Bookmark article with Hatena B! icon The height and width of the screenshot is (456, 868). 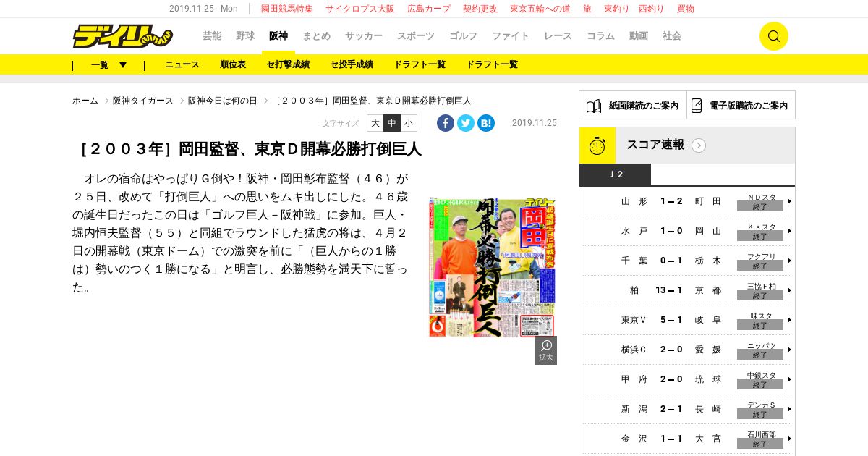(486, 123)
